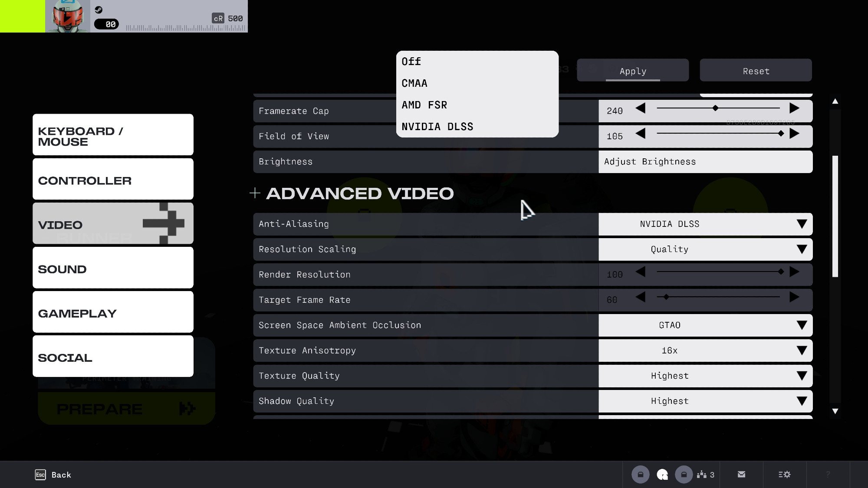Click the first locked squad slot icon
Viewport: 868px width, 488px height.
tap(640, 475)
